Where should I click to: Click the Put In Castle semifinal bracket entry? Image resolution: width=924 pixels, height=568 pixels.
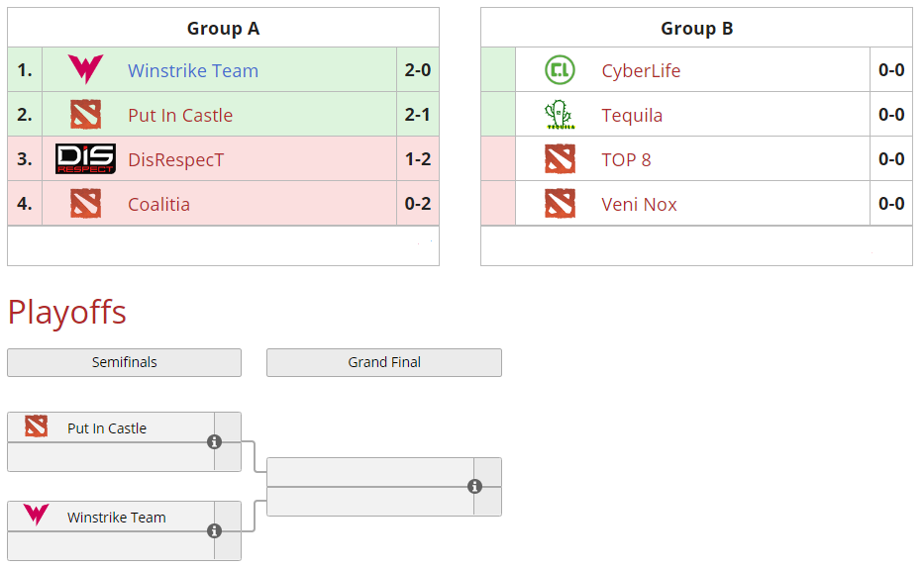(x=107, y=428)
